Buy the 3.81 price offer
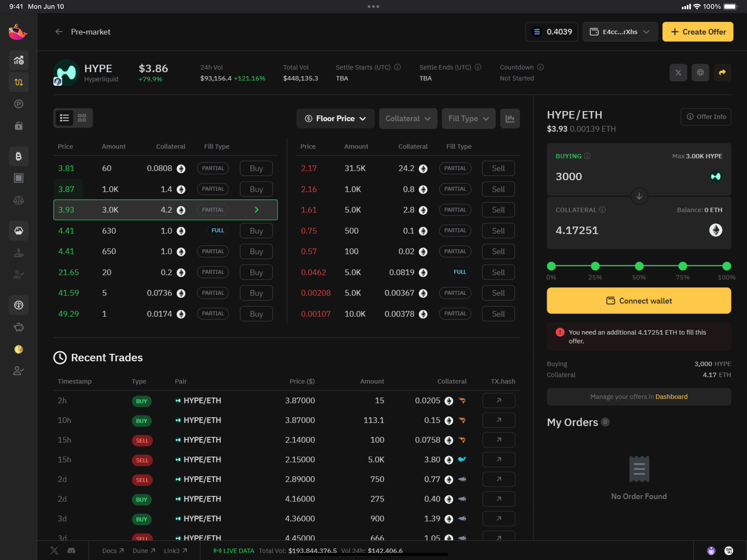747x560 pixels. pyautogui.click(x=256, y=168)
